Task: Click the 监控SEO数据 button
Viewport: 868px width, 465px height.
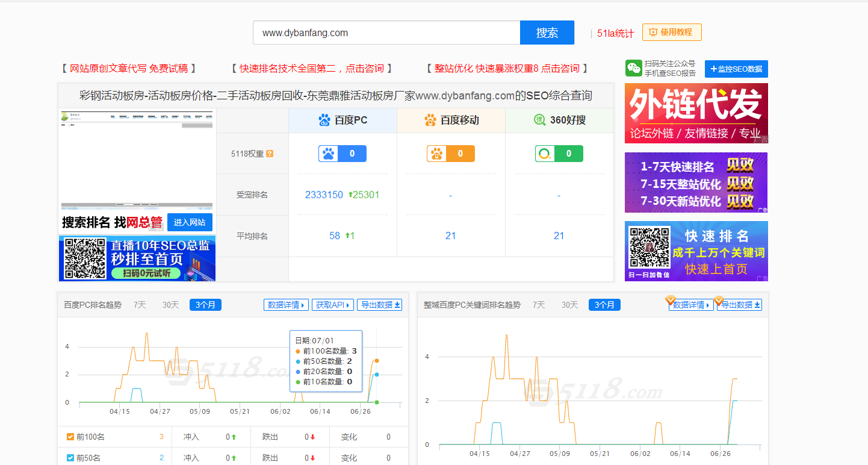Action: [x=736, y=69]
